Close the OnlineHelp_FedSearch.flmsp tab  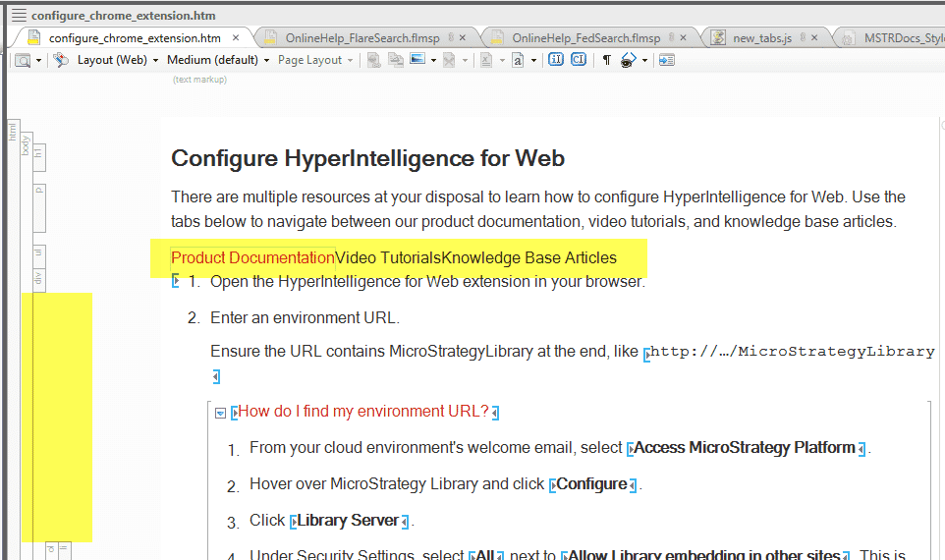(683, 37)
